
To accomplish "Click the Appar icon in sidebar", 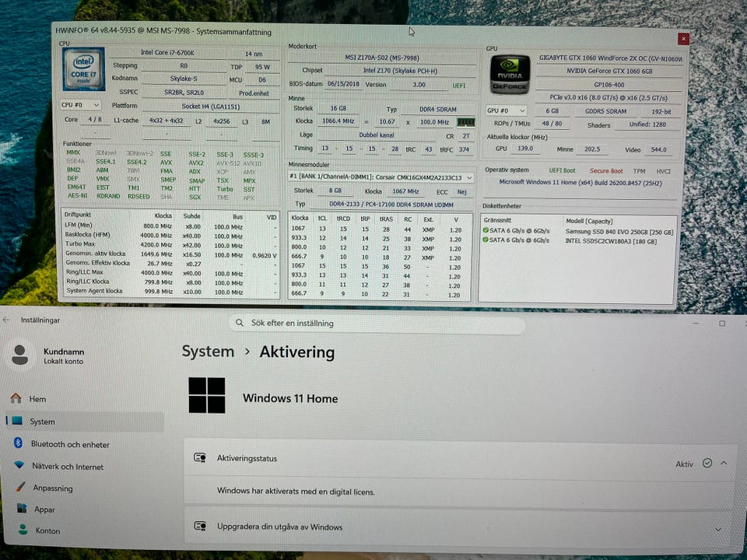I will pos(22,508).
